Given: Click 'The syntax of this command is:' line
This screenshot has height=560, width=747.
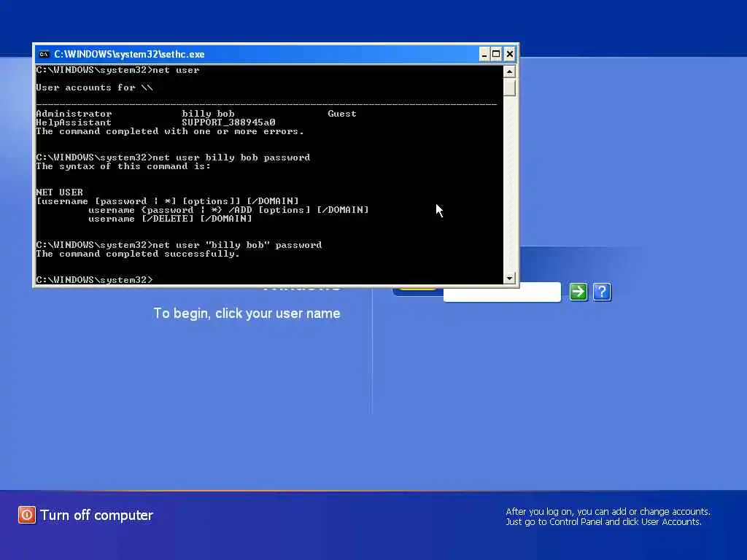Looking at the screenshot, I should 123,166.
